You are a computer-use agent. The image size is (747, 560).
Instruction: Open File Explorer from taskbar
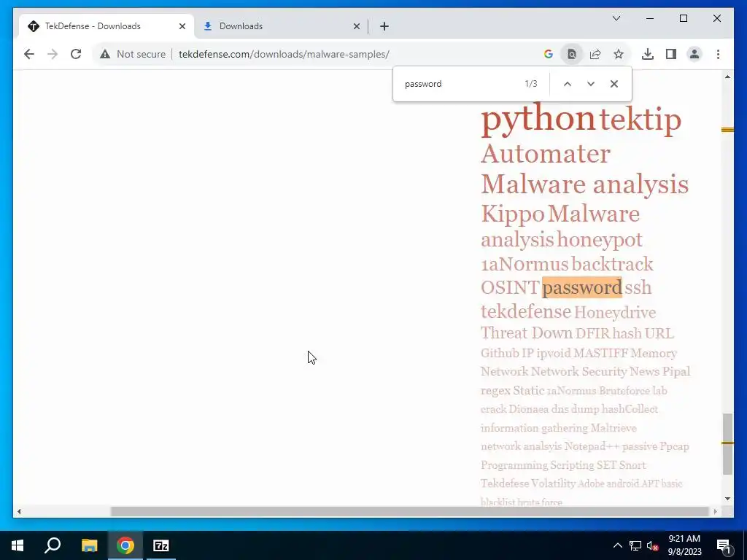tap(89, 545)
